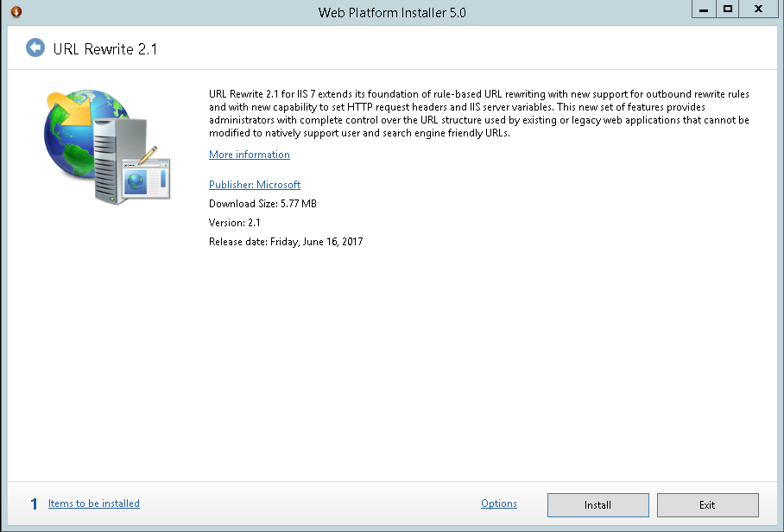
Task: Click the Web Platform Installer 5.0 title text
Action: click(392, 12)
